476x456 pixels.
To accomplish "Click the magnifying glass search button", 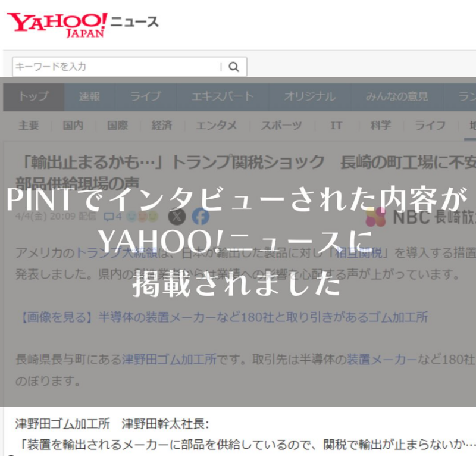I will [x=234, y=67].
